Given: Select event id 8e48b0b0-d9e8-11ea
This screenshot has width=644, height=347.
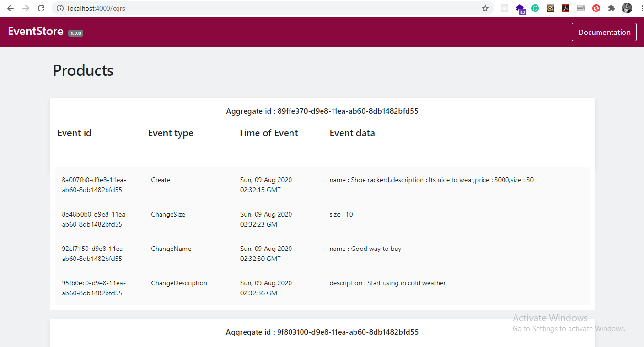Looking at the screenshot, I should (x=95, y=219).
